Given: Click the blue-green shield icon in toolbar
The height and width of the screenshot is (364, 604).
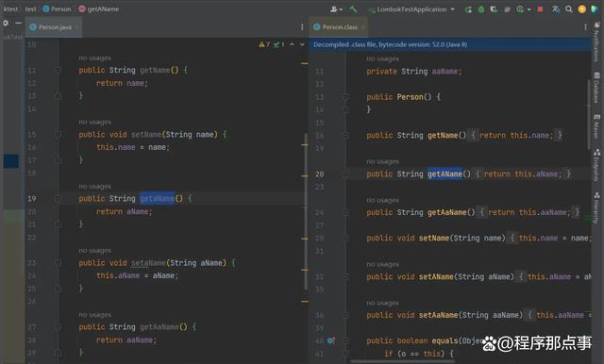Looking at the screenshot, I should (595, 9).
